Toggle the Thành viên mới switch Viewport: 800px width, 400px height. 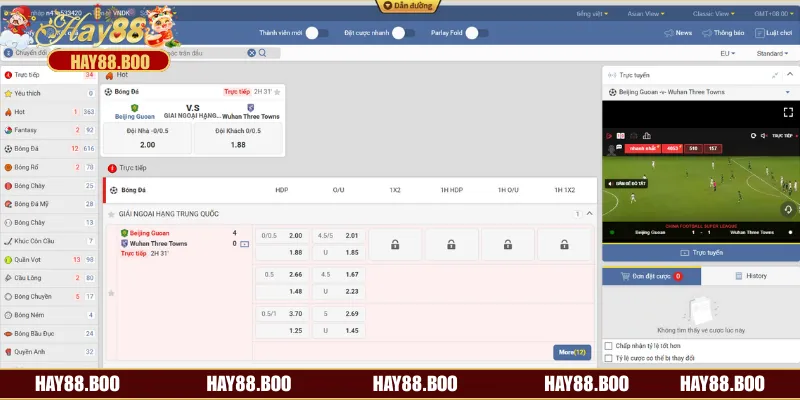[316, 33]
